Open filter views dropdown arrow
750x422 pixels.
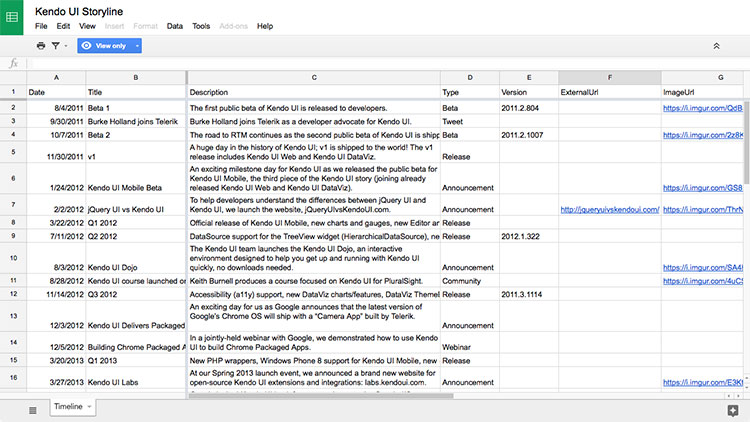pyautogui.click(x=66, y=46)
